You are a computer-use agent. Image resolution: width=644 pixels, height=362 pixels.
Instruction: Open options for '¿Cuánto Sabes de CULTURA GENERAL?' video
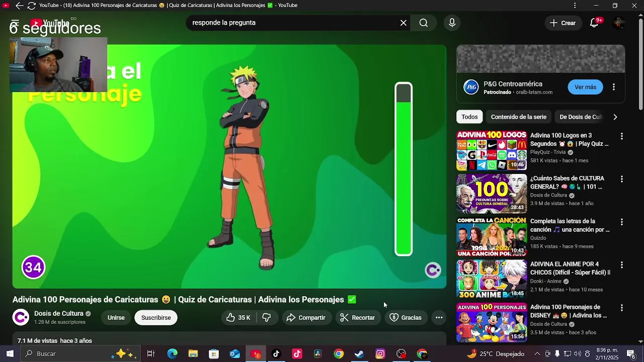pos(622,179)
